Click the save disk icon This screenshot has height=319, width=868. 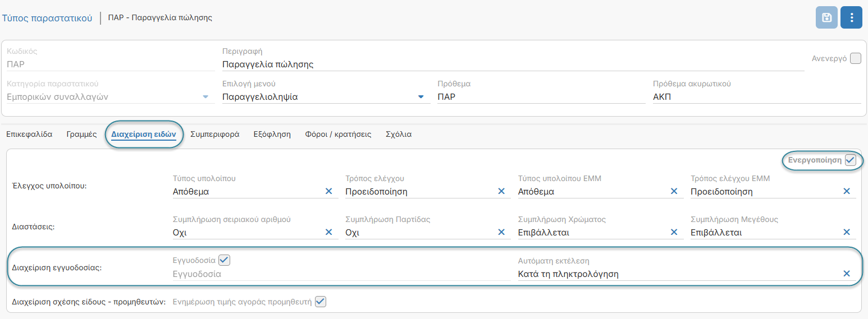(x=826, y=17)
